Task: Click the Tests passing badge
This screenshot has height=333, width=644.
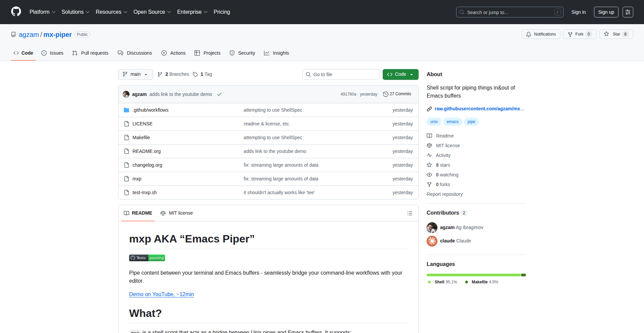Action: (147, 258)
